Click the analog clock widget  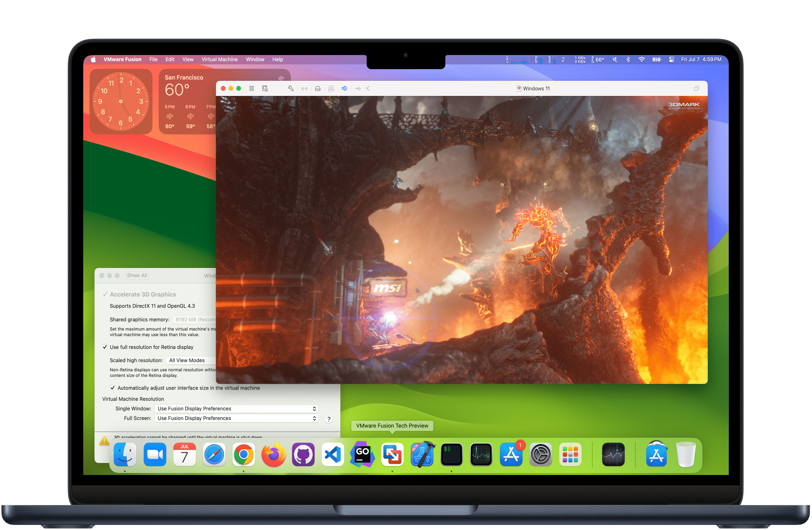pyautogui.click(x=121, y=101)
